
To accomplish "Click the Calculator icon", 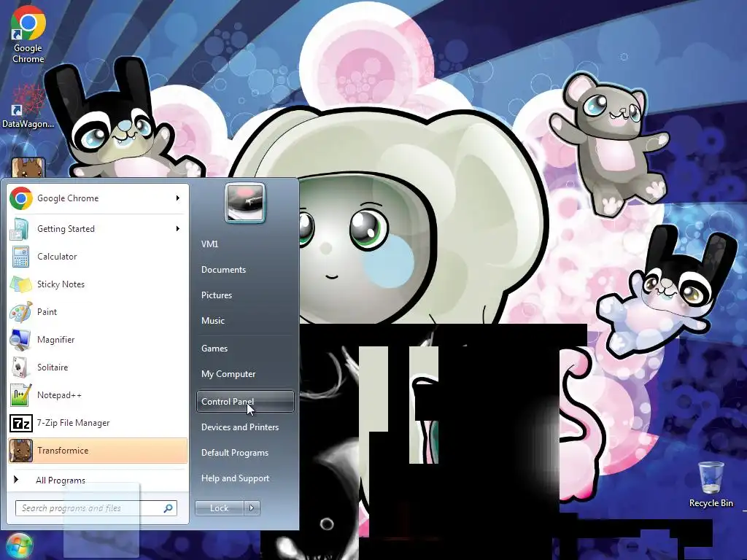I will (x=20, y=256).
